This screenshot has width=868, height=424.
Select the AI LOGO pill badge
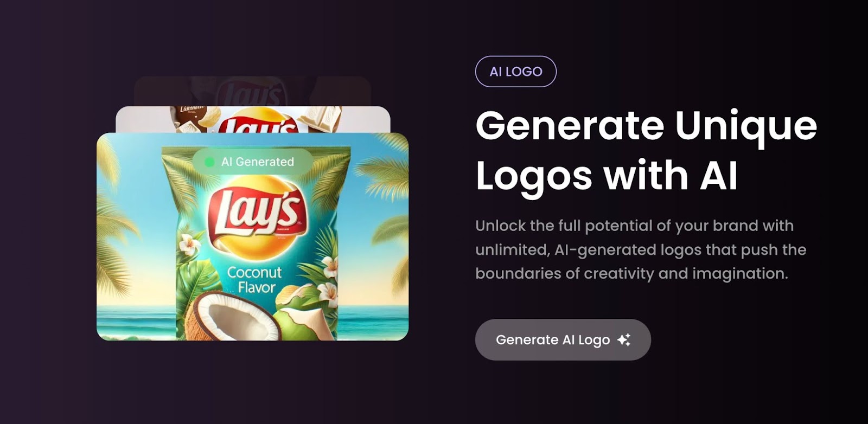click(x=516, y=72)
